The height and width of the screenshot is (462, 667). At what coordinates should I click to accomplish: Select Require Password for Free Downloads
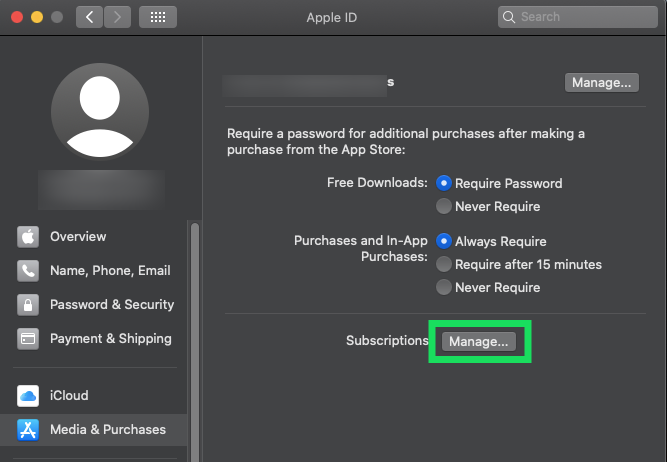pos(444,184)
